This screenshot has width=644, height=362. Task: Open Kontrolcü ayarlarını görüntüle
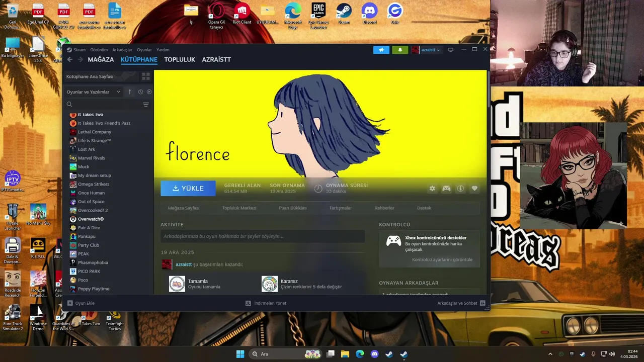point(442,260)
